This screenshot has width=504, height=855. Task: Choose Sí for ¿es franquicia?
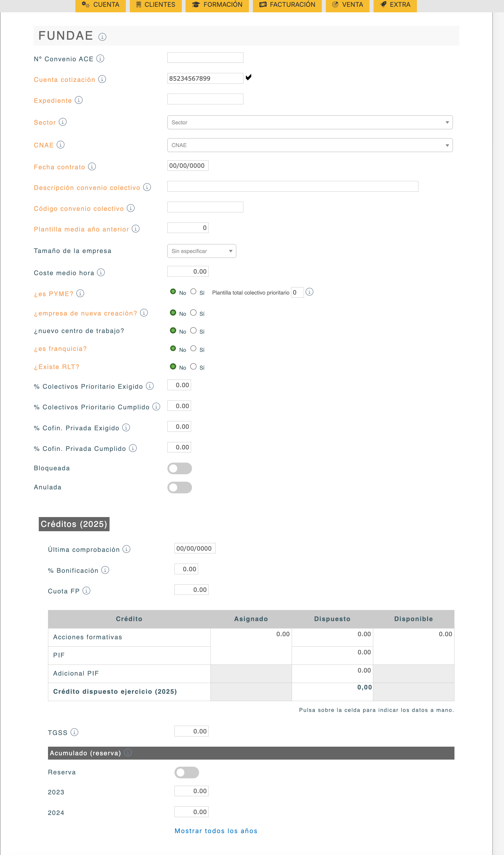193,348
